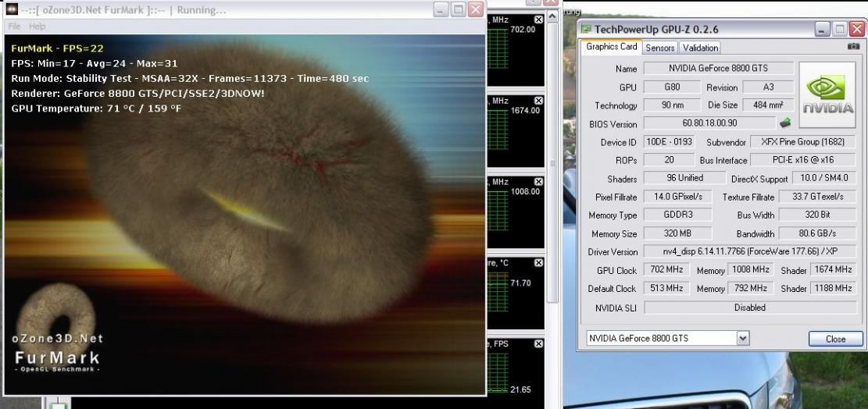Click the FurMark title bar application icon
Image resolution: width=868 pixels, height=409 pixels.
12,9
